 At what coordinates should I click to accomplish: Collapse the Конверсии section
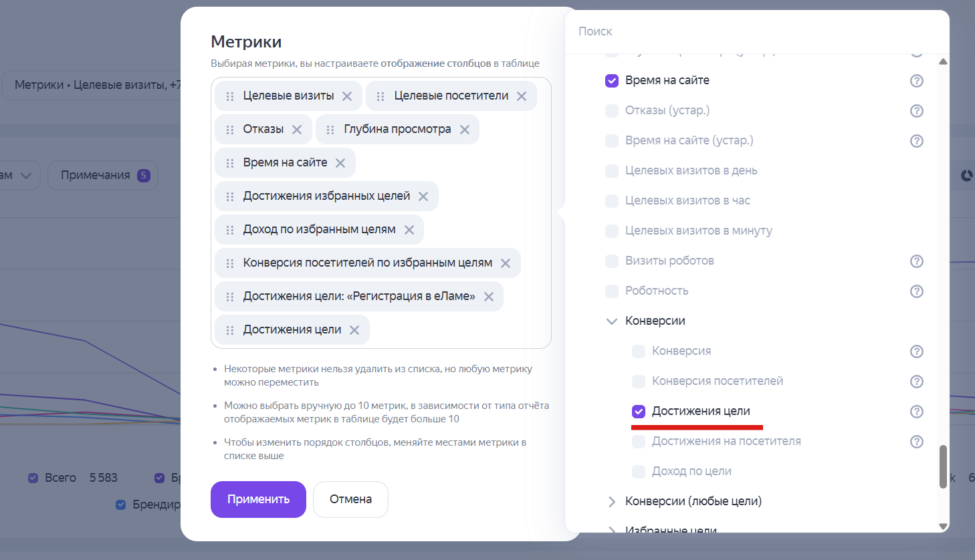[612, 321]
